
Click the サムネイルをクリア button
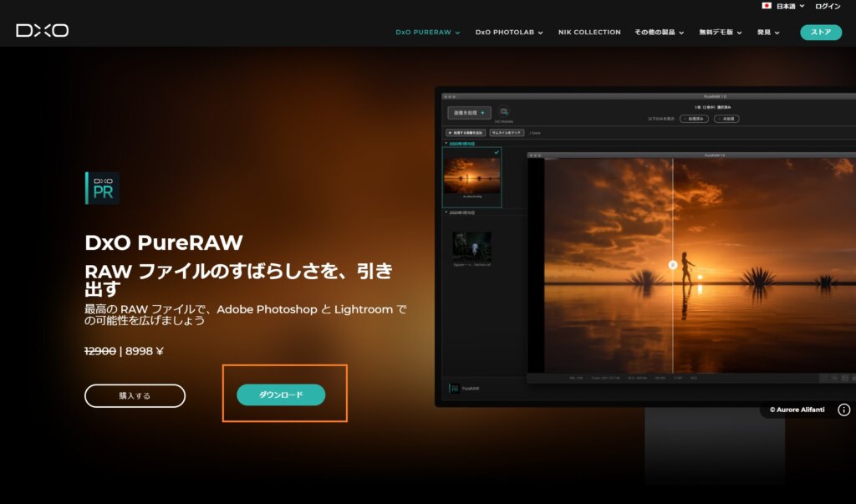pyautogui.click(x=507, y=133)
